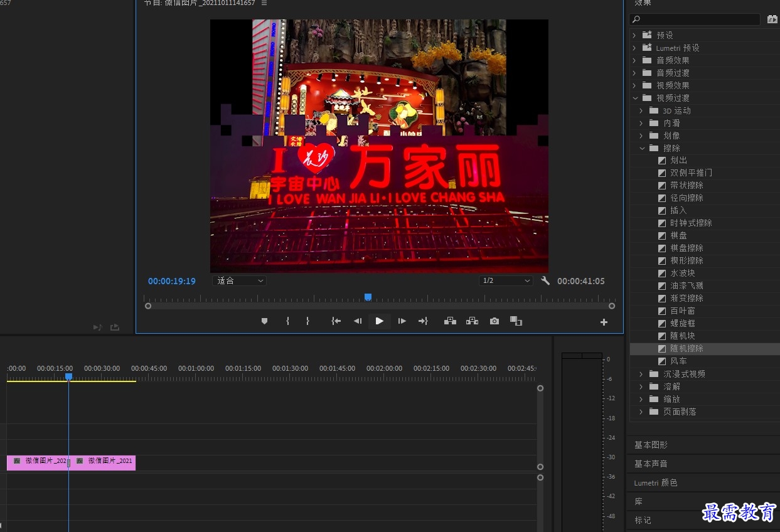Select the 风车 transition icon
This screenshot has height=532, width=780.
point(662,361)
